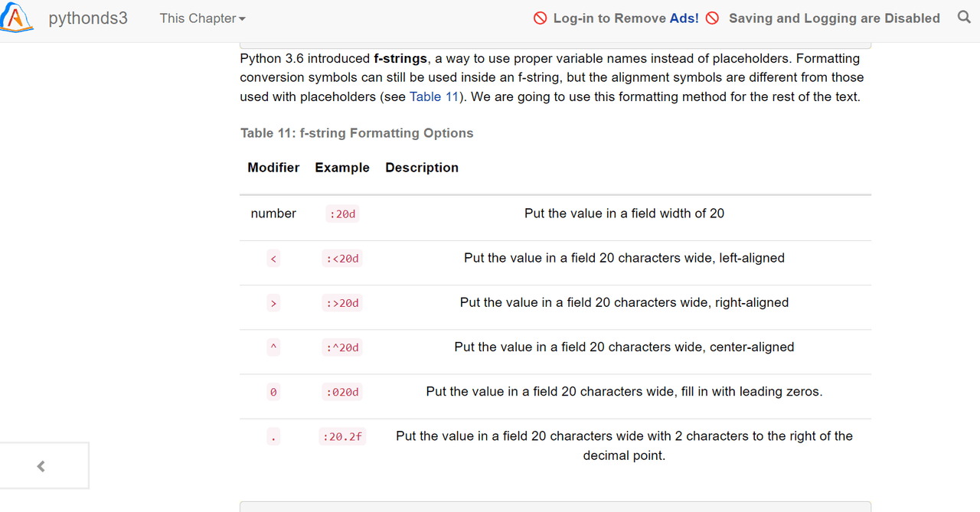Screen dimensions: 980x512
Task: Select the :^20d center-aligned example code
Action: pyautogui.click(x=341, y=347)
